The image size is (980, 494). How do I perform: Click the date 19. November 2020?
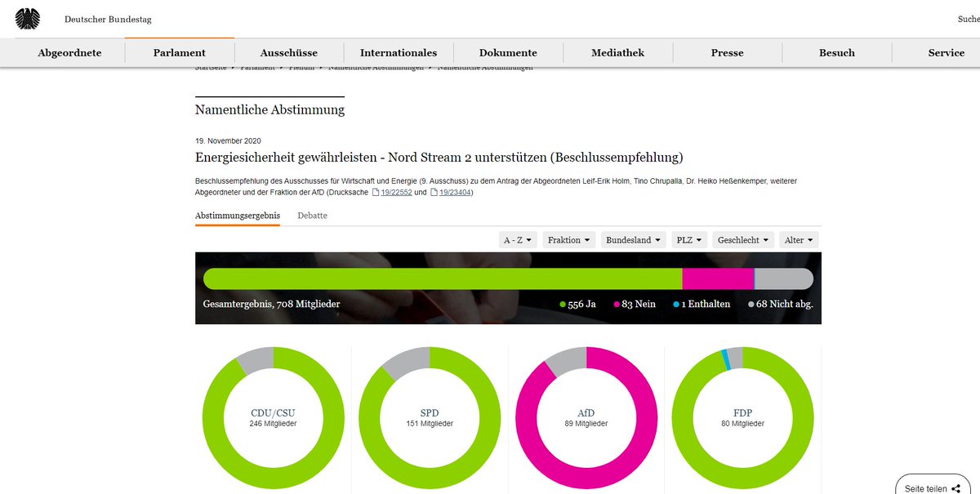(x=228, y=140)
